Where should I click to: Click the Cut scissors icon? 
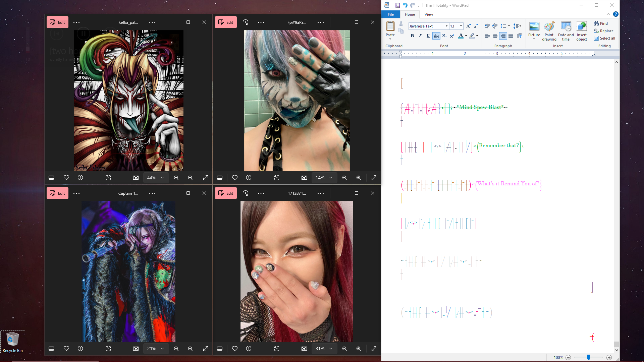(401, 23)
